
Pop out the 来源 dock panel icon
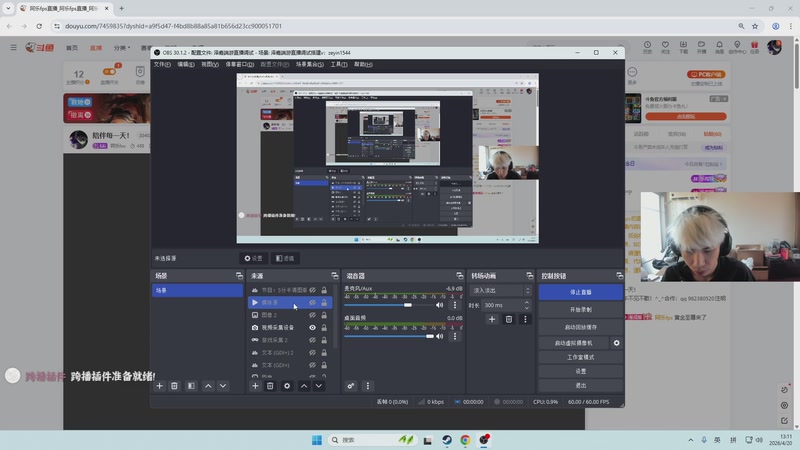pos(335,276)
